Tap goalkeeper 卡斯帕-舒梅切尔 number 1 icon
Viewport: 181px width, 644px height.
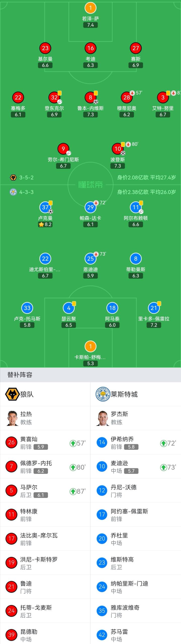[x=90, y=346]
